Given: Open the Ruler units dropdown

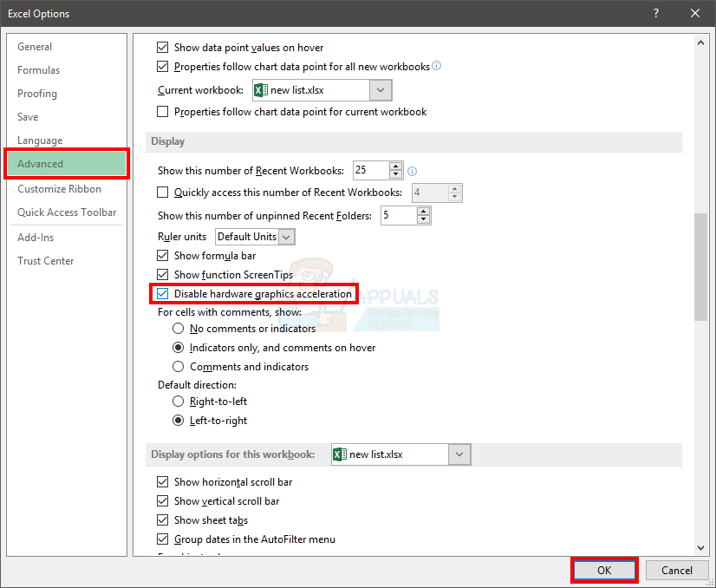Looking at the screenshot, I should [x=286, y=237].
